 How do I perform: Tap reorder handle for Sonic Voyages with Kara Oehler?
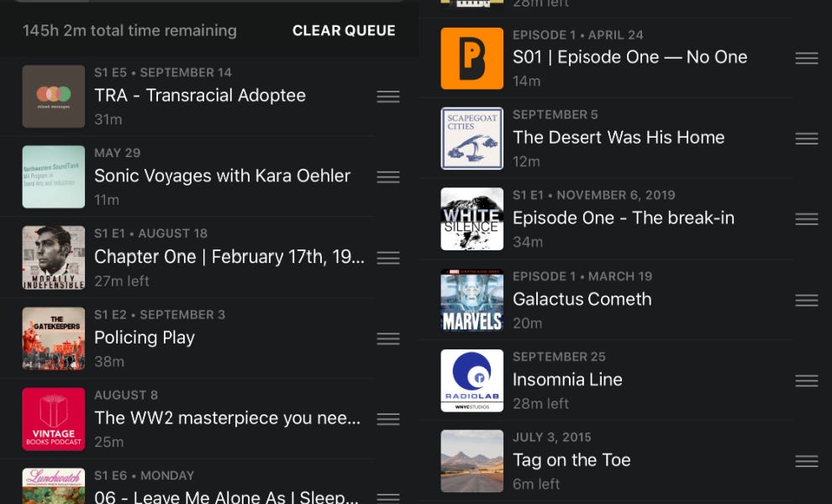[388, 177]
